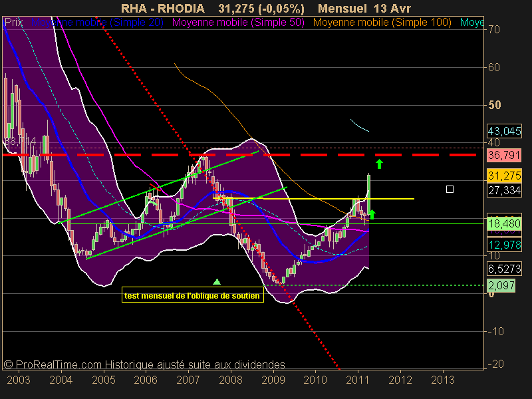Select the green '18,480' price label
This screenshot has height=399, width=532.
click(504, 223)
